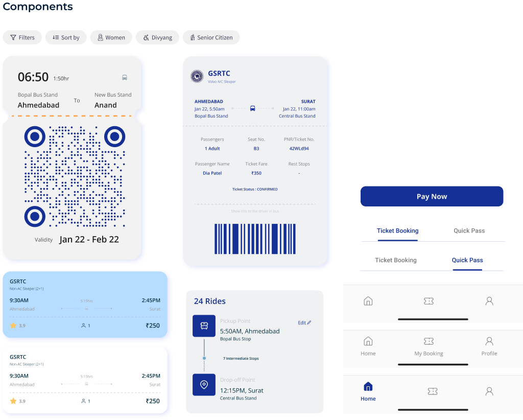Image resolution: width=523 pixels, height=420 pixels.
Task: Click the 7 Intermediate Stops label
Action: click(x=241, y=358)
